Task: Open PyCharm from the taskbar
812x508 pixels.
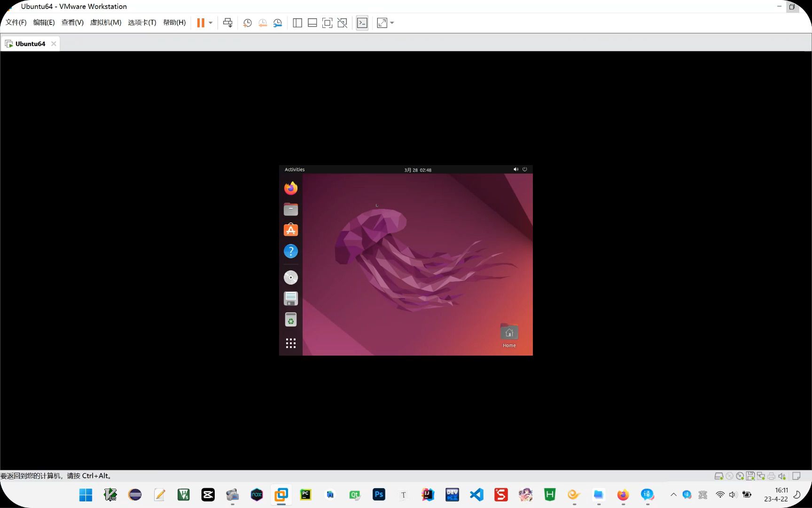Action: [x=305, y=495]
